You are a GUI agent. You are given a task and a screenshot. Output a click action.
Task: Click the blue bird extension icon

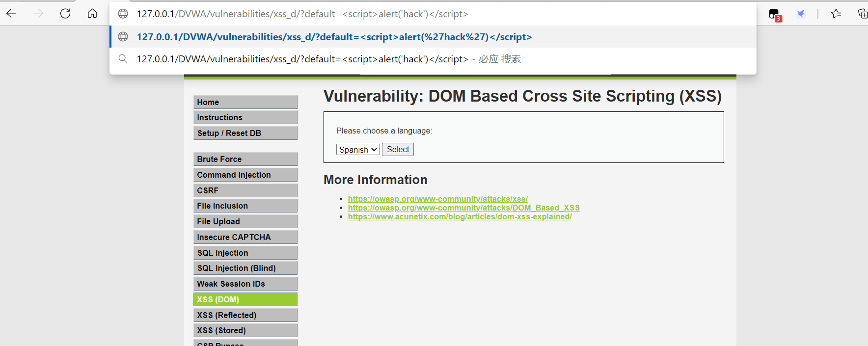click(x=801, y=14)
